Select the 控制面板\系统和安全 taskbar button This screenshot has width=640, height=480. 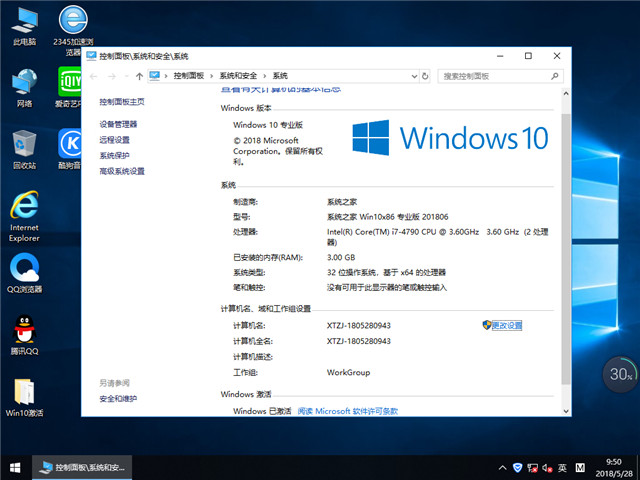pos(82,468)
